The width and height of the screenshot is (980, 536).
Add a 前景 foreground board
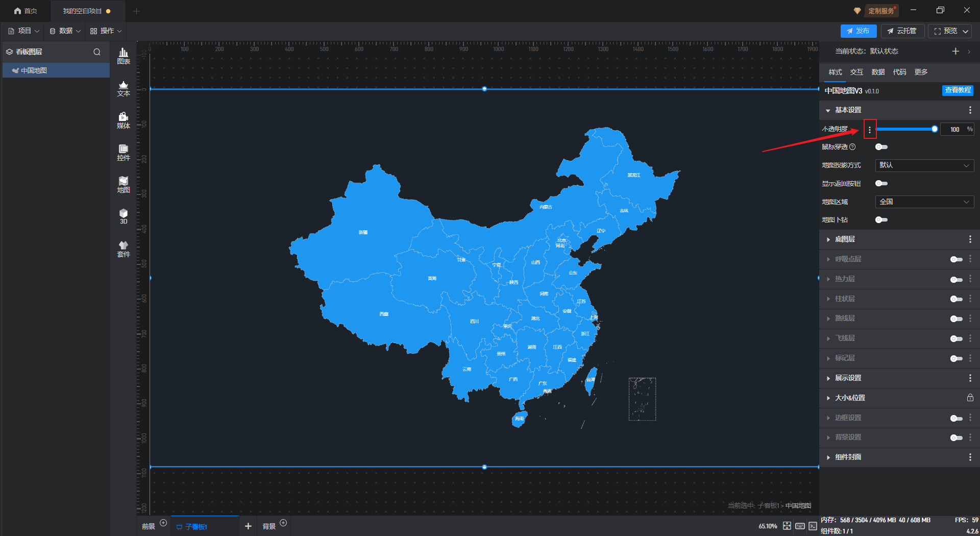163,523
